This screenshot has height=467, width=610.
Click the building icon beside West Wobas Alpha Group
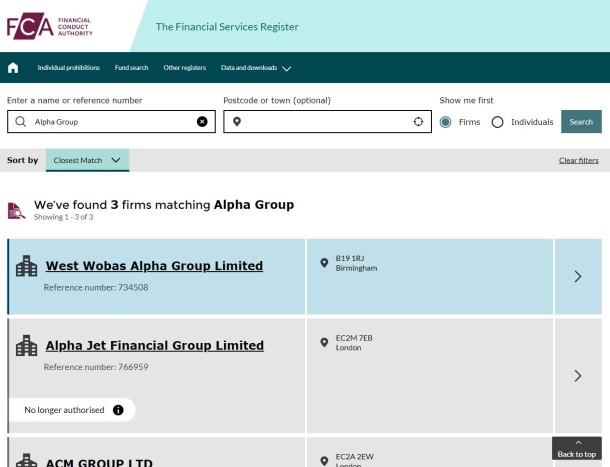pyautogui.click(x=26, y=266)
